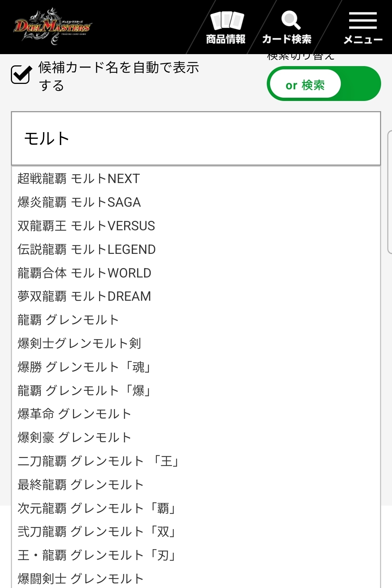Choose 爆勝 グレンモルト「魂」 suggestion
The image size is (392, 588).
point(84,367)
